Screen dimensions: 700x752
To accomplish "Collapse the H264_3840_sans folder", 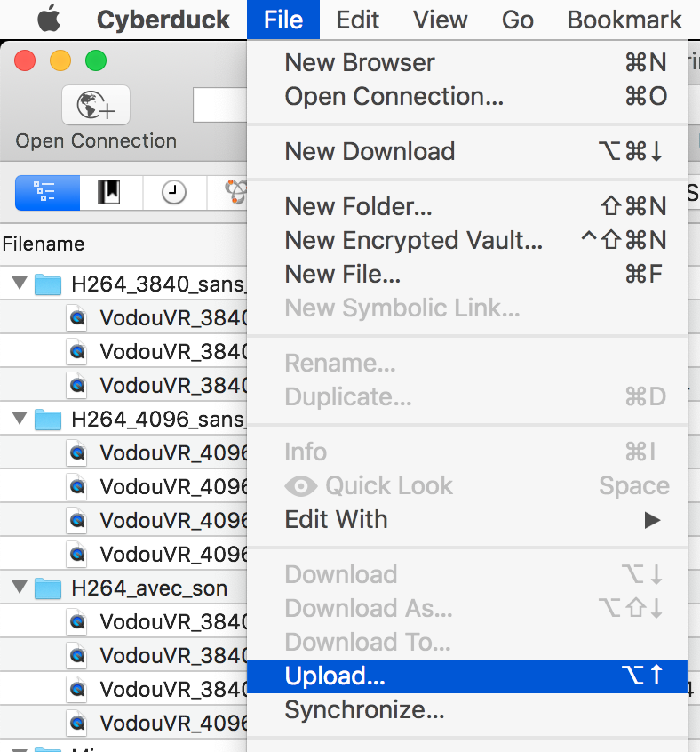I will pyautogui.click(x=20, y=284).
